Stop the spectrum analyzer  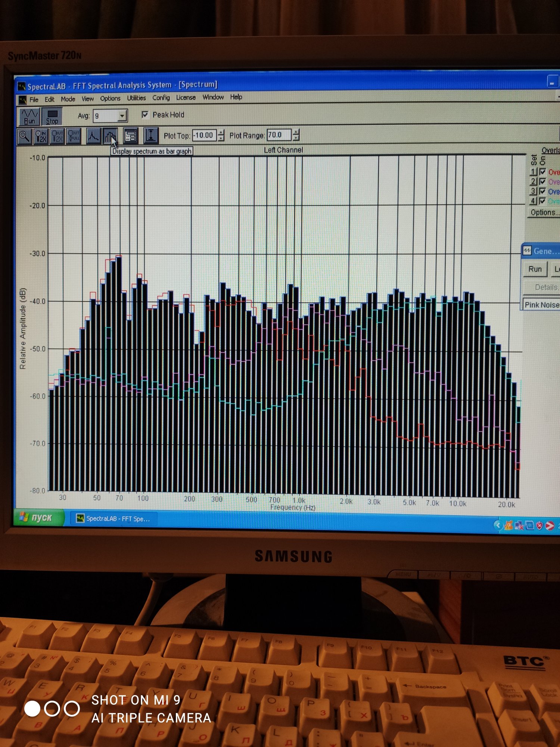pyautogui.click(x=52, y=117)
